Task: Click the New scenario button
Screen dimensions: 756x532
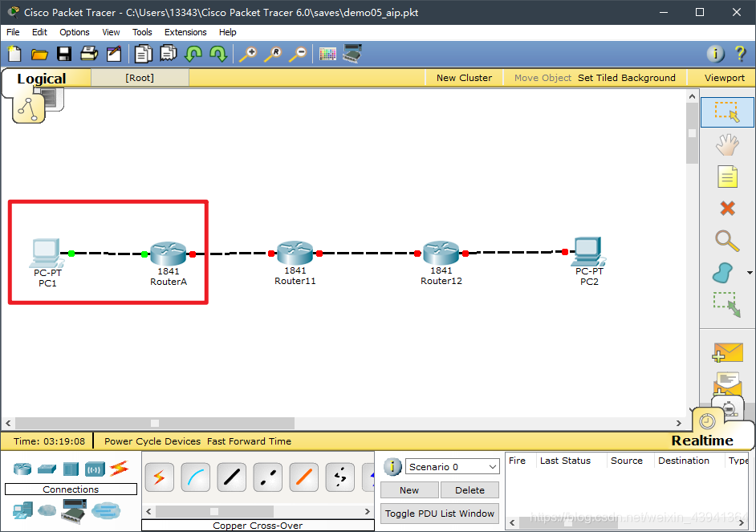Action: pyautogui.click(x=409, y=490)
